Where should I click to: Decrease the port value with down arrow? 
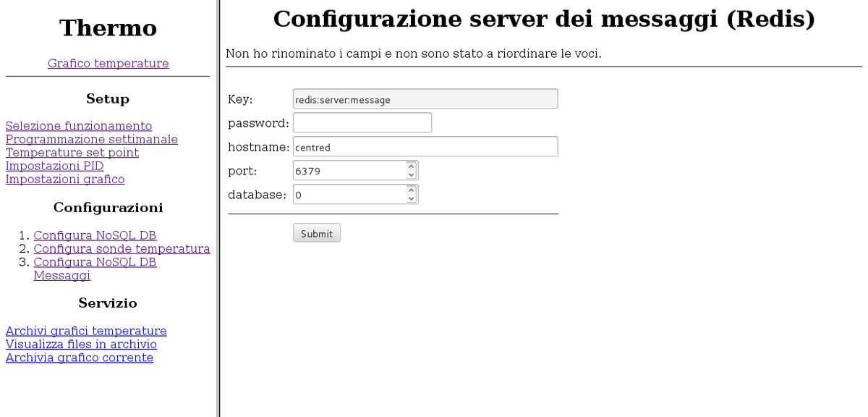[x=412, y=175]
